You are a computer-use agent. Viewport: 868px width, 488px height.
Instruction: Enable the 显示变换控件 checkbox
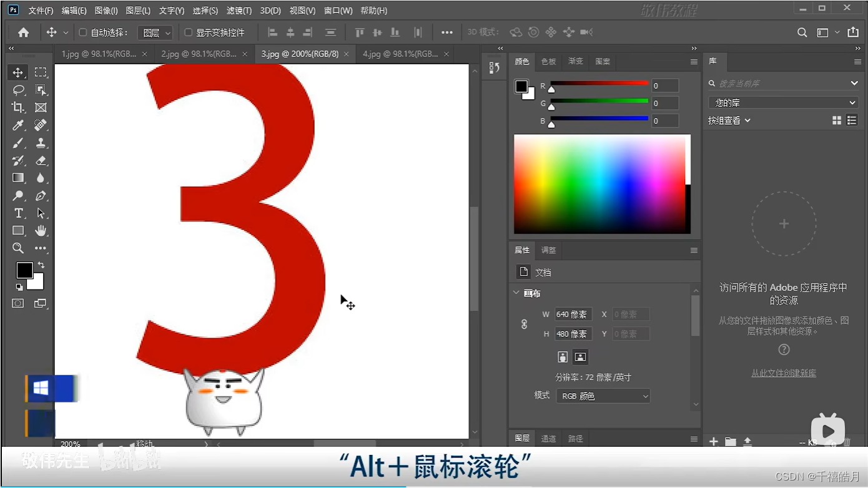(188, 32)
